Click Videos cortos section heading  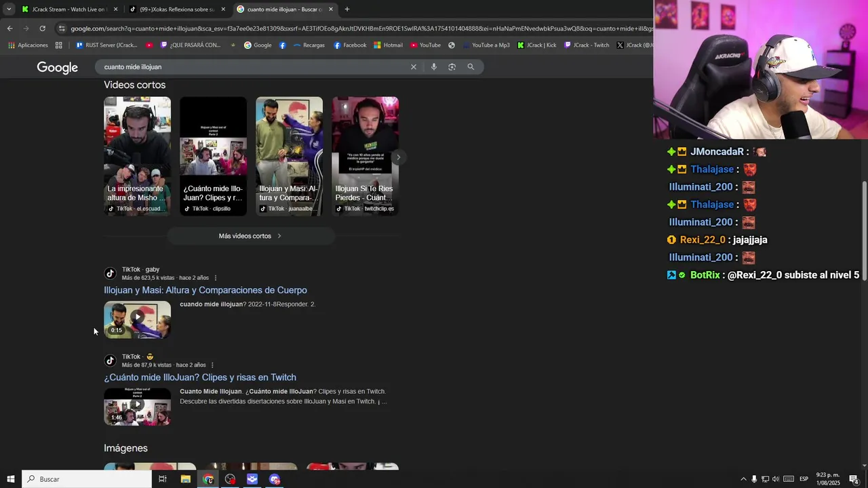[134, 85]
